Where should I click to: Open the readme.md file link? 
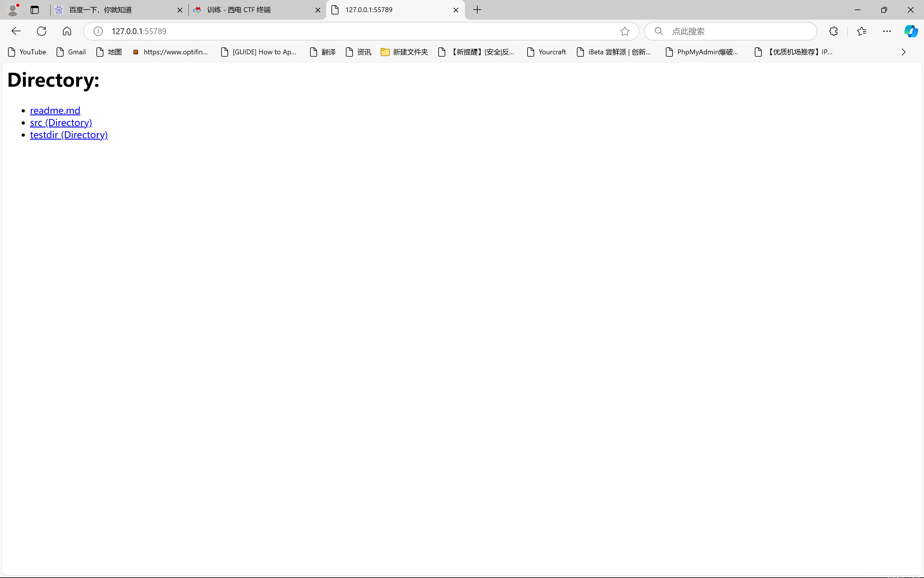click(55, 110)
